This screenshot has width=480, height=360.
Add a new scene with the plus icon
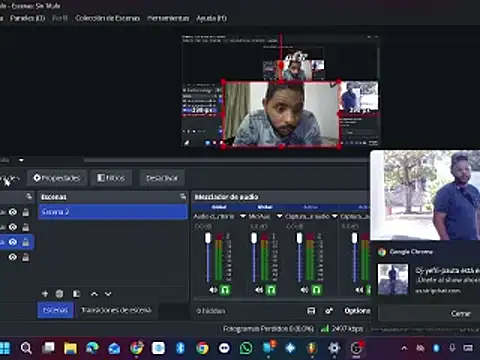pyautogui.click(x=45, y=294)
